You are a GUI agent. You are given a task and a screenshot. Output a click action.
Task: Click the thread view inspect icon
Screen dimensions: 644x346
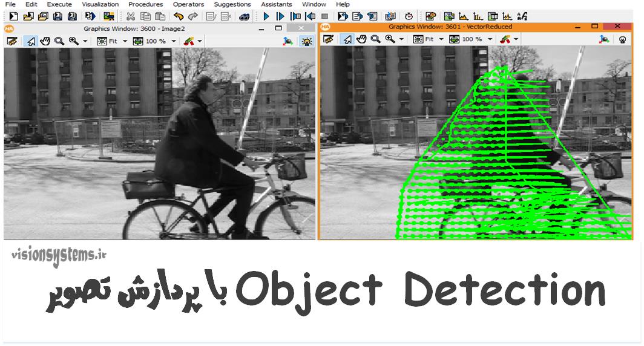390,16
